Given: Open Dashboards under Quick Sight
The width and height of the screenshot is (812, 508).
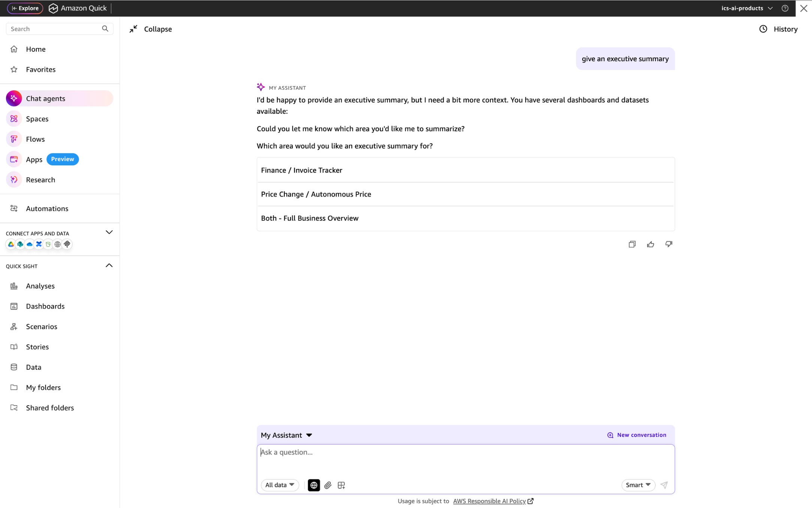Looking at the screenshot, I should click(45, 306).
